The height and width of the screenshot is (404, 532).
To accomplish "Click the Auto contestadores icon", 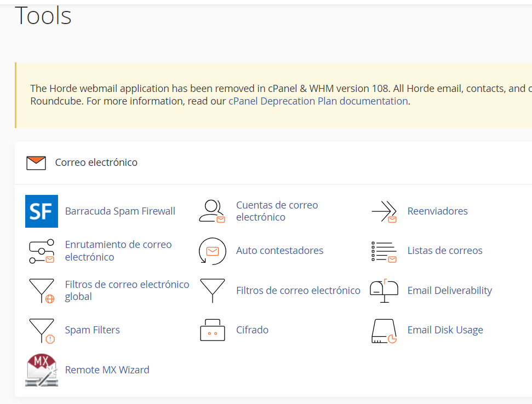I will (213, 251).
